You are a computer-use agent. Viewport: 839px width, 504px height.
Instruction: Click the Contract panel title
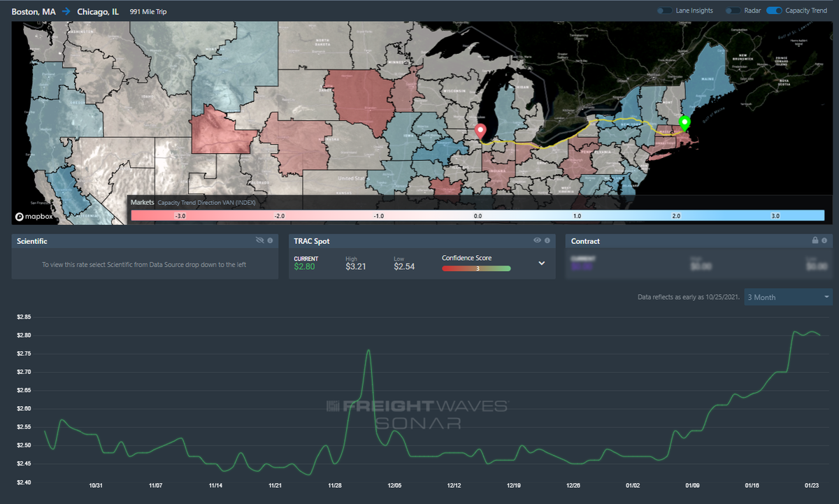pyautogui.click(x=585, y=241)
